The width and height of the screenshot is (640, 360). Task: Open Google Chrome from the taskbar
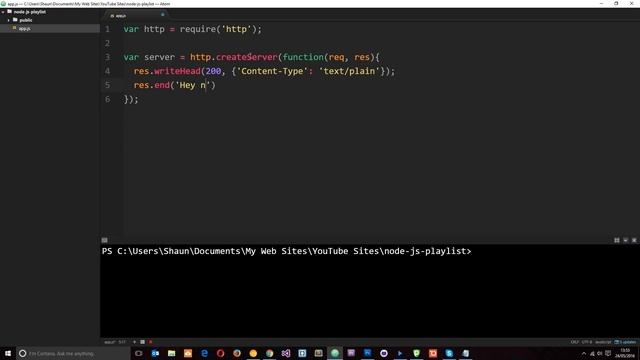pyautogui.click(x=269, y=353)
